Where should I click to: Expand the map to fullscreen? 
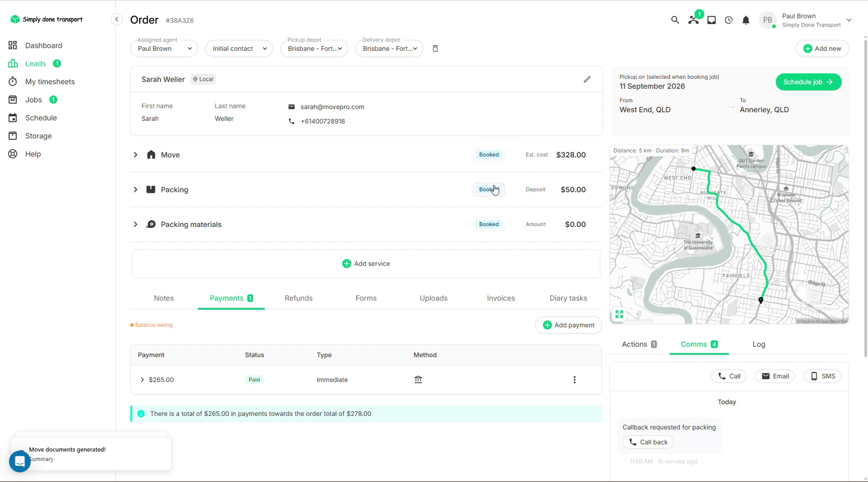pos(619,314)
